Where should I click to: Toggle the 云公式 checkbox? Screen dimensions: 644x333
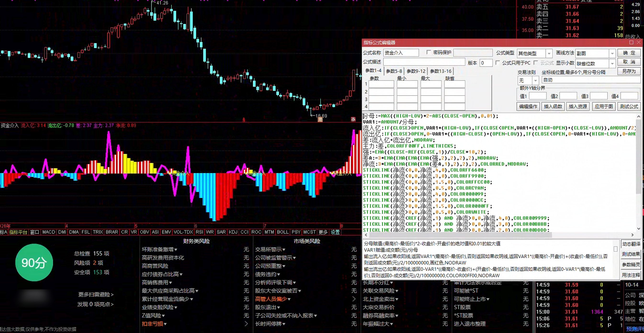point(536,63)
